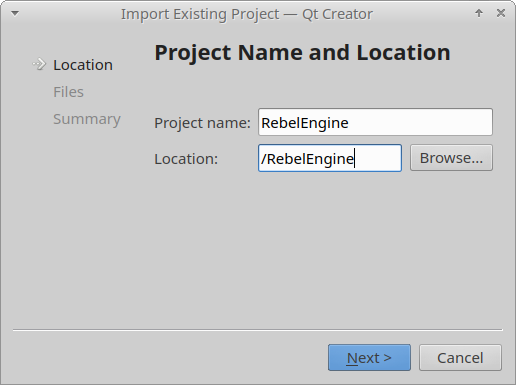This screenshot has height=385, width=516.
Task: Select the Files wizard step
Action: 68,92
